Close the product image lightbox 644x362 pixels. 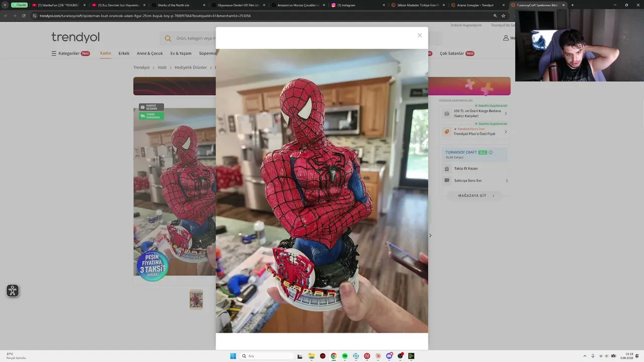420,35
